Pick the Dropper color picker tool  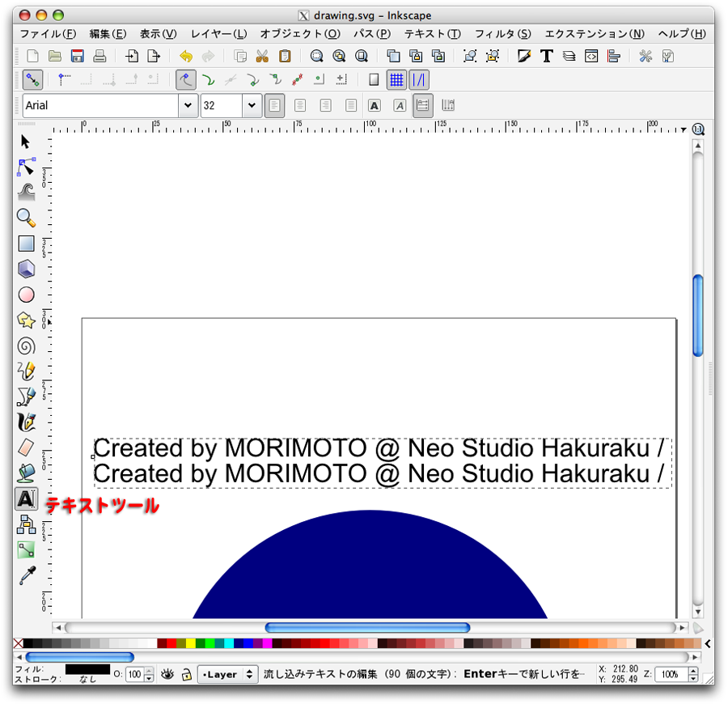[x=27, y=575]
